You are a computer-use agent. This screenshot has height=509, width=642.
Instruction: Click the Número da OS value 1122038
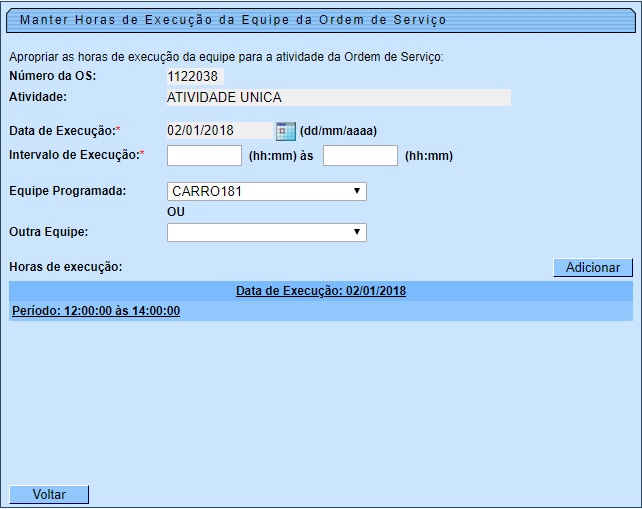(195, 77)
